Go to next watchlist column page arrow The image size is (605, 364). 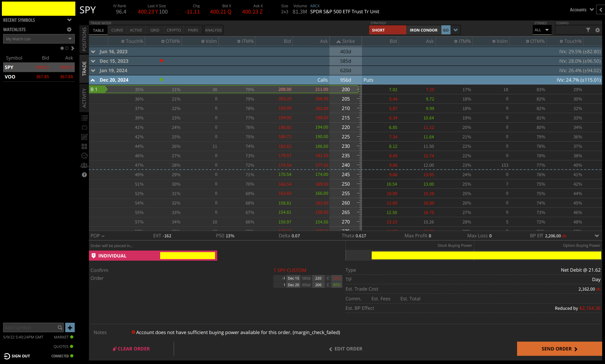[x=73, y=48]
